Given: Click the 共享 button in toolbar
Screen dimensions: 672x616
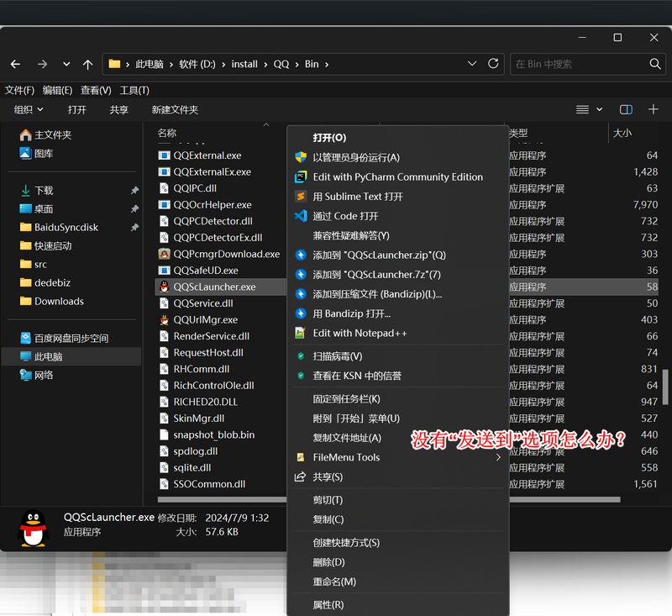Looking at the screenshot, I should [x=119, y=110].
